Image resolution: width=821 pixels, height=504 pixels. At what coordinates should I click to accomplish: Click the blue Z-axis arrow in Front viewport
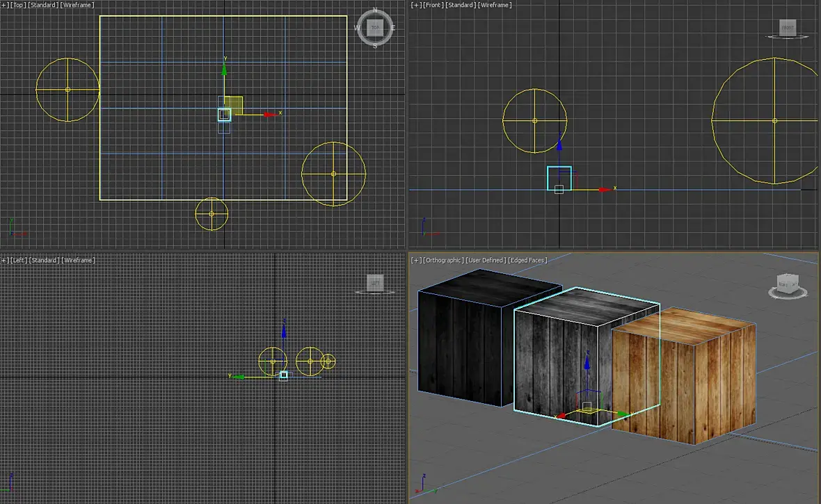tap(559, 147)
